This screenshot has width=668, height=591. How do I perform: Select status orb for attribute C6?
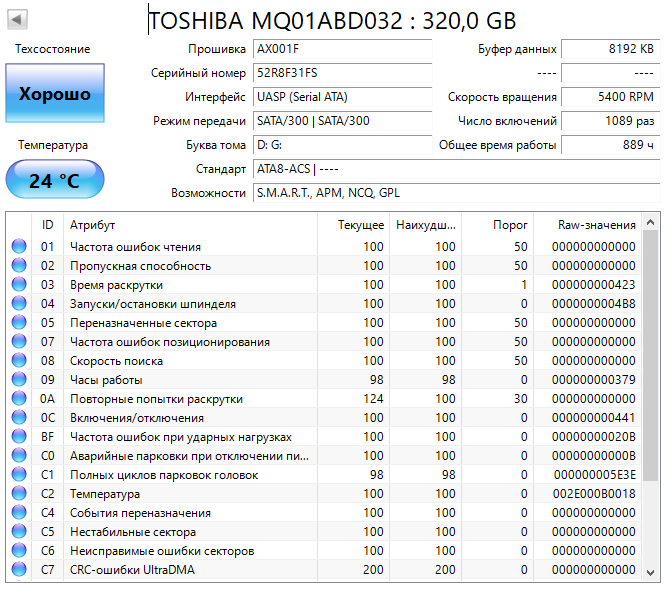point(19,551)
